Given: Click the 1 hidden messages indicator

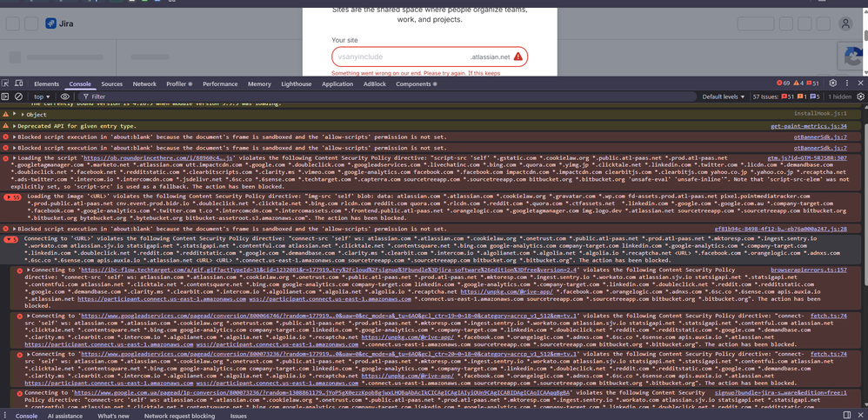Looking at the screenshot, I should point(840,97).
